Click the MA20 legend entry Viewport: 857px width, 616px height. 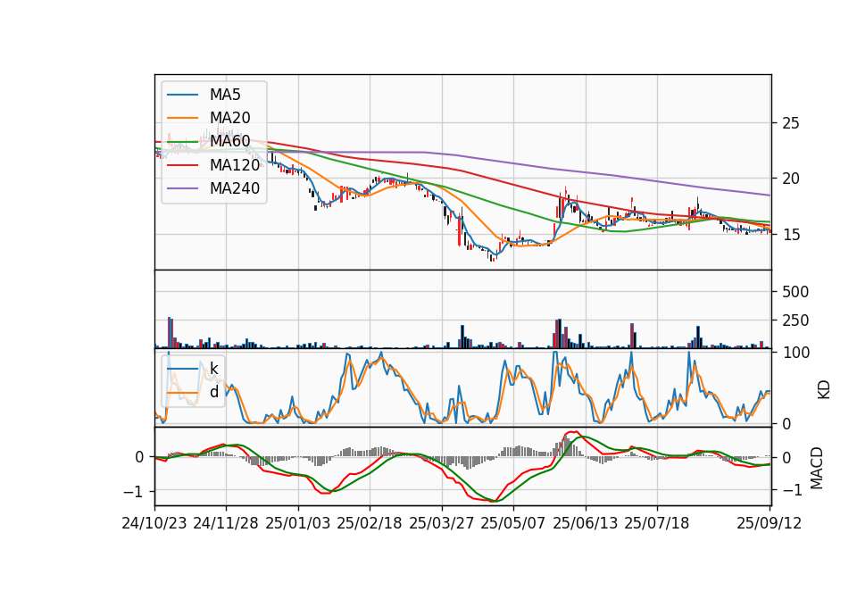[209, 118]
